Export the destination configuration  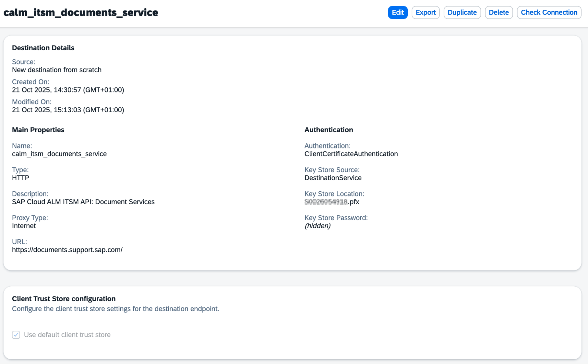pyautogui.click(x=425, y=12)
